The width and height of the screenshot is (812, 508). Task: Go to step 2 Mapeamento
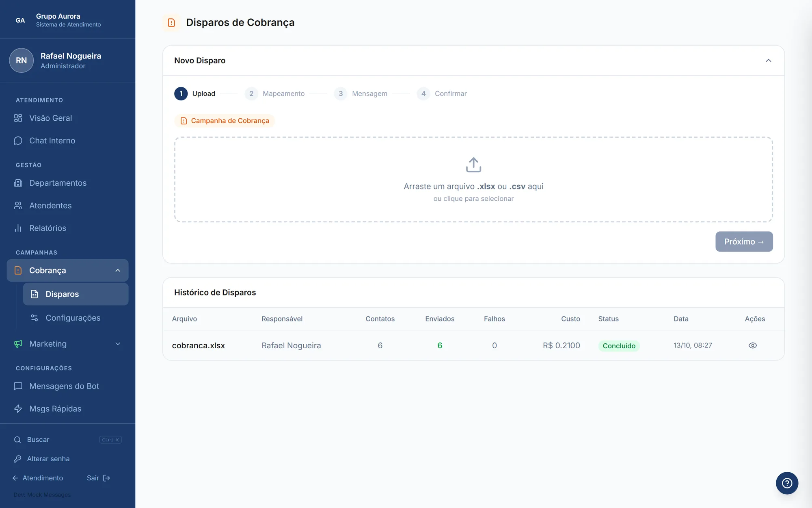275,93
